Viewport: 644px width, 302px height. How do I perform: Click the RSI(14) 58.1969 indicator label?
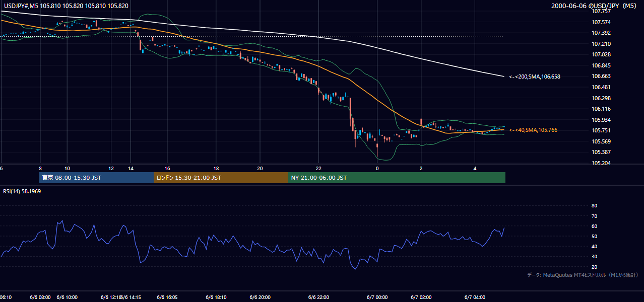(22, 191)
